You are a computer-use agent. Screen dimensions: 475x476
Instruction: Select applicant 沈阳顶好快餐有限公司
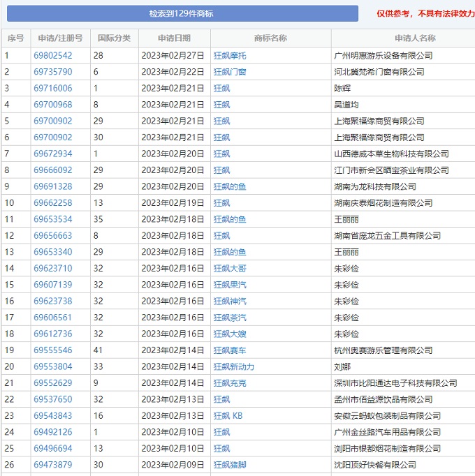(x=375, y=466)
